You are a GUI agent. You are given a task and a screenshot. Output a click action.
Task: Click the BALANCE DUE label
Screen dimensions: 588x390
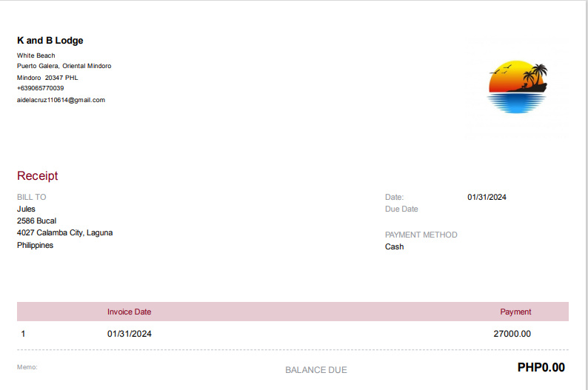(316, 370)
